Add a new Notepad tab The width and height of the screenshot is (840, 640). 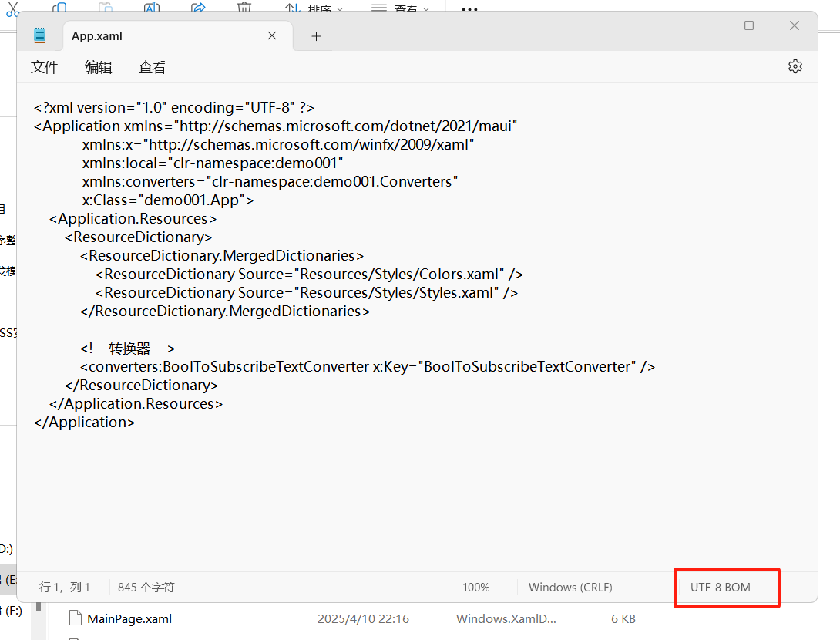[316, 36]
